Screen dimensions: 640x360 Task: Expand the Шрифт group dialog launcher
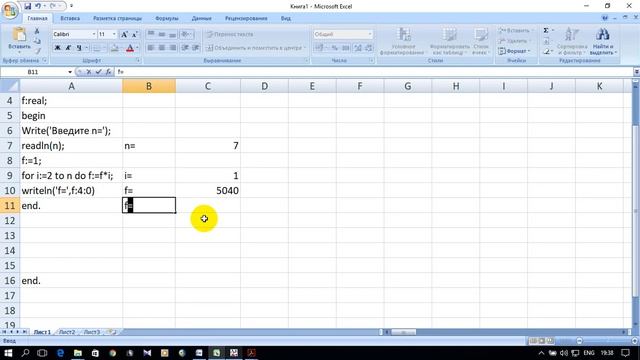point(138,60)
